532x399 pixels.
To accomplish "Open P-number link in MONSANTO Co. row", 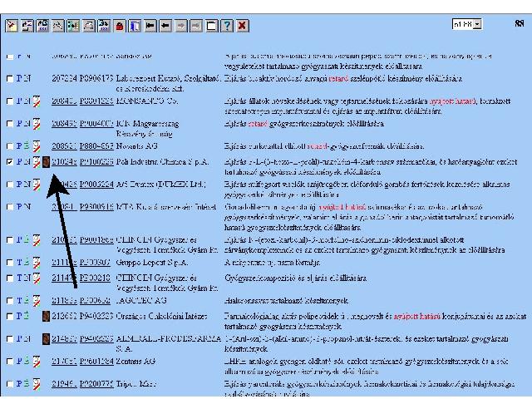I will (96, 101).
